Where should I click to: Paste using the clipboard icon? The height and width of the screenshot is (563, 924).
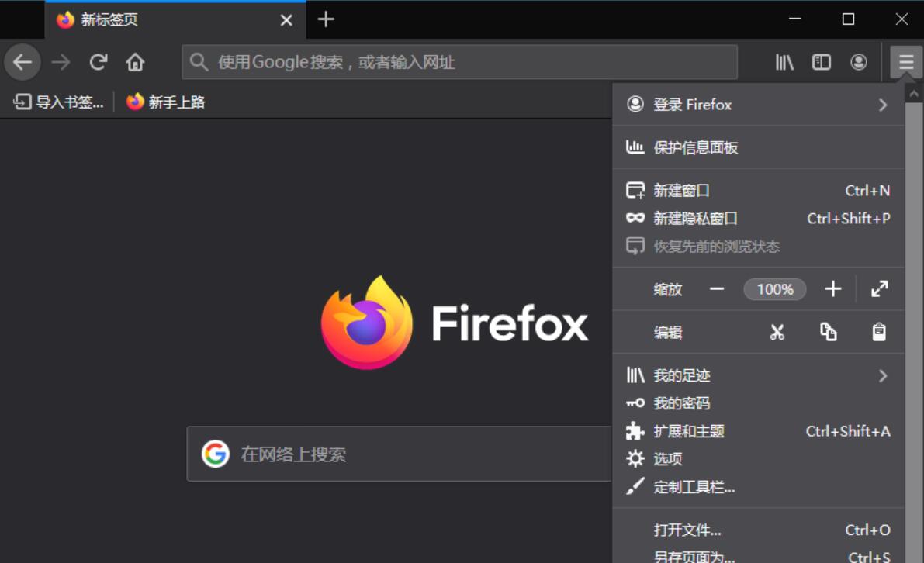[880, 332]
